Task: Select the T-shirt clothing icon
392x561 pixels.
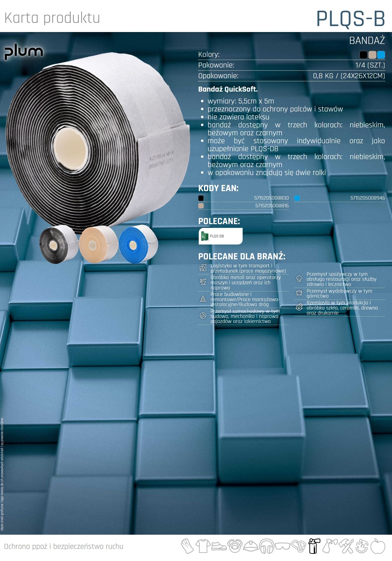Action: [203, 546]
